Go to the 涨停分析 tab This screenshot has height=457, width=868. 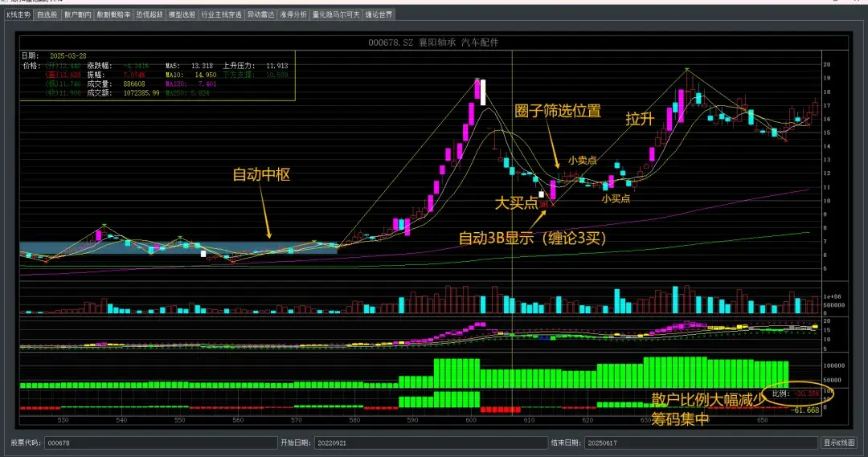(293, 14)
